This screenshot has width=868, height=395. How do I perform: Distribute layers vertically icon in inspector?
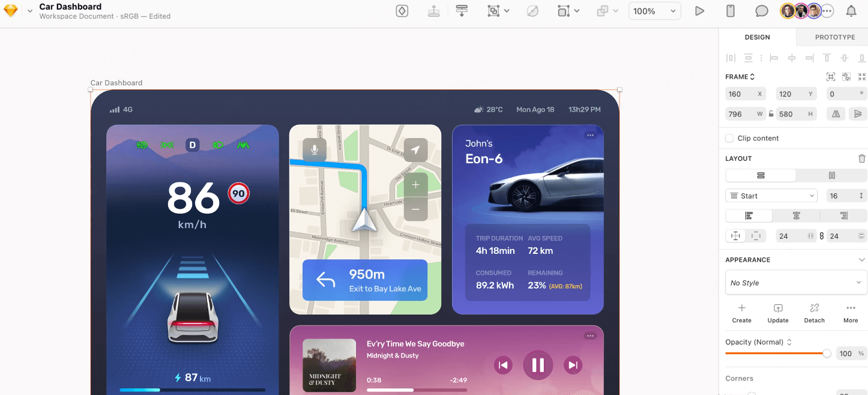(x=749, y=58)
